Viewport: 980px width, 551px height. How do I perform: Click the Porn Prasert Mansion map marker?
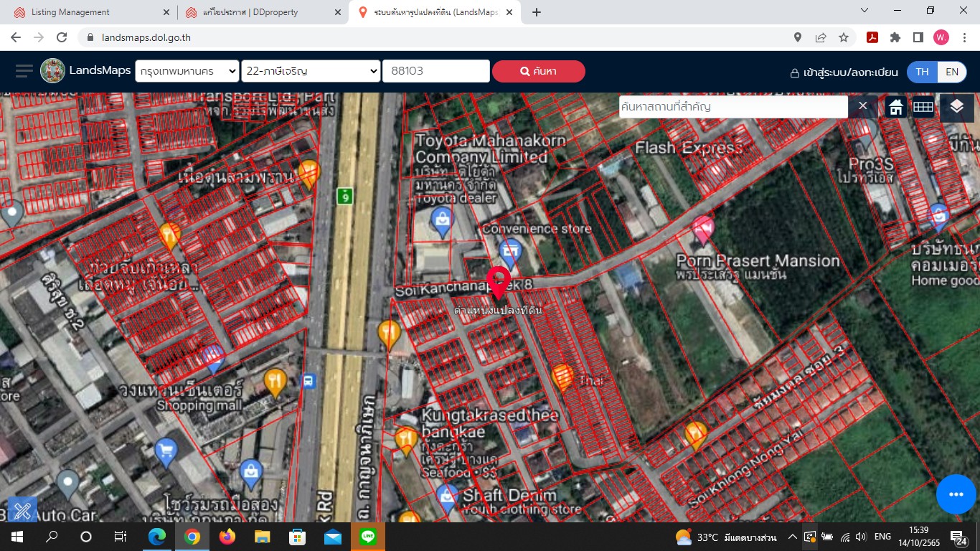tap(704, 230)
